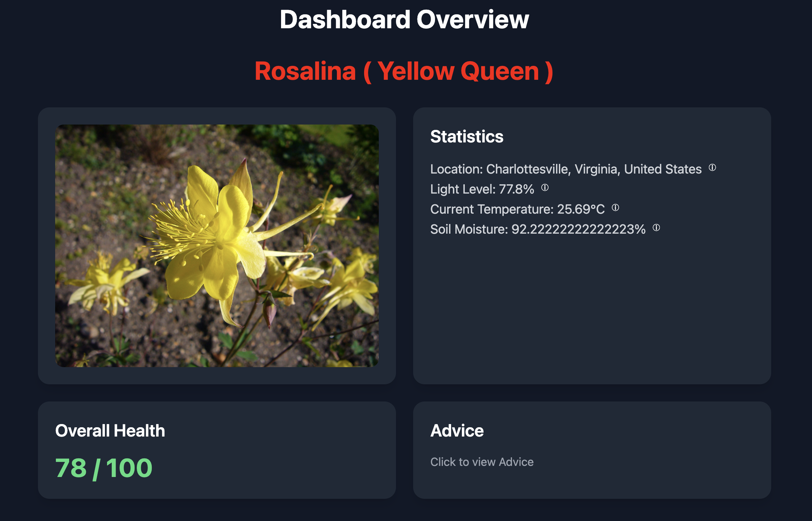The width and height of the screenshot is (812, 521).
Task: Click the info icon beside Light Level
Action: click(545, 188)
